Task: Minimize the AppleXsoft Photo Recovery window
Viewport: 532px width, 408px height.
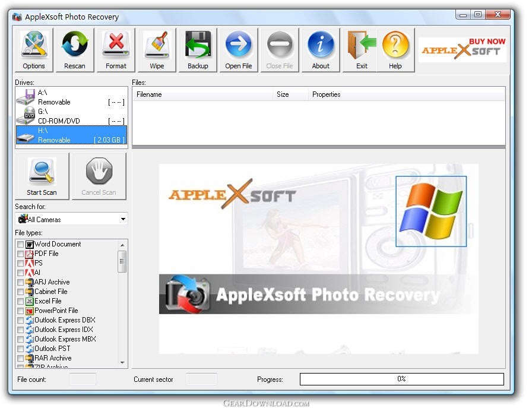Action: [x=463, y=14]
